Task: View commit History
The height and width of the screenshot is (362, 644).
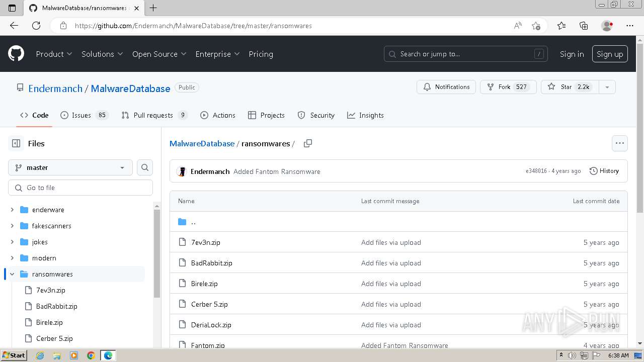Action: [604, 171]
